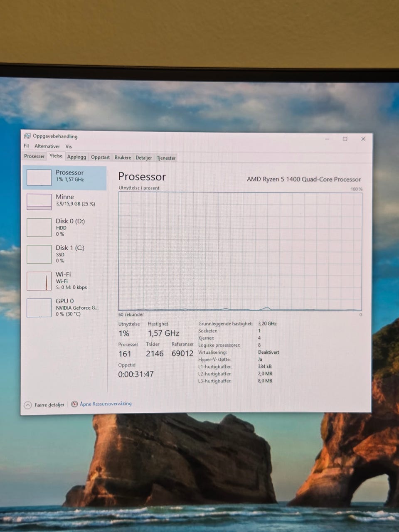Click the Task Manager app icon in title bar
The width and height of the screenshot is (399, 532).
tap(27, 136)
